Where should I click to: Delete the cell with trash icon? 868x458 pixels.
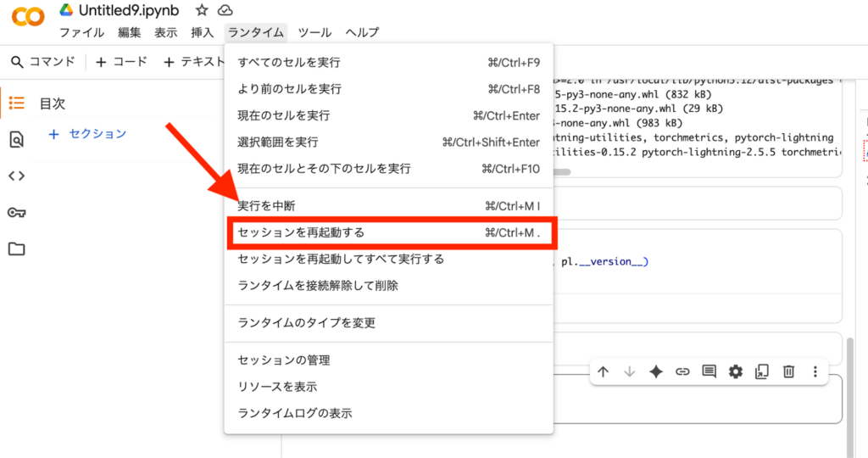(x=788, y=371)
